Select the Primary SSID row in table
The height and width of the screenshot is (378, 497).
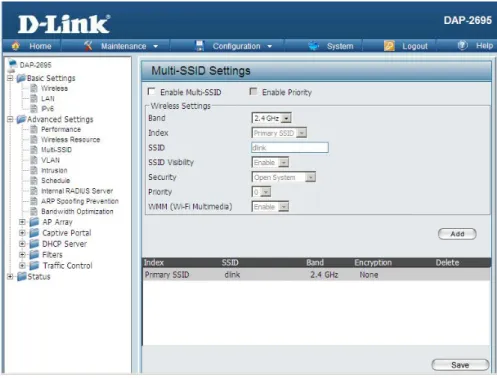316,275
